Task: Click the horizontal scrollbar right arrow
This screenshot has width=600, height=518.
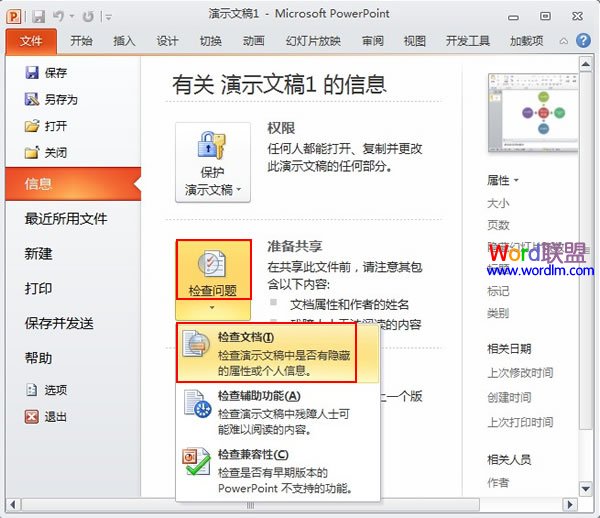Action: click(570, 505)
